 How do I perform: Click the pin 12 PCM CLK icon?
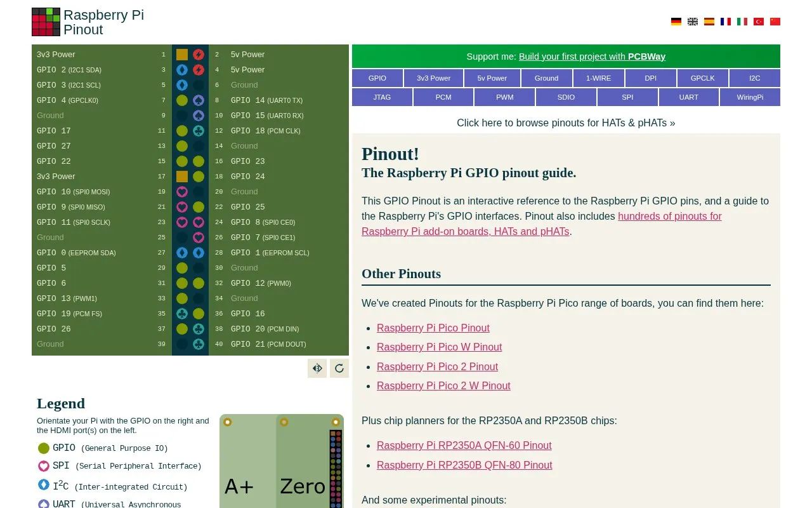pyautogui.click(x=199, y=131)
